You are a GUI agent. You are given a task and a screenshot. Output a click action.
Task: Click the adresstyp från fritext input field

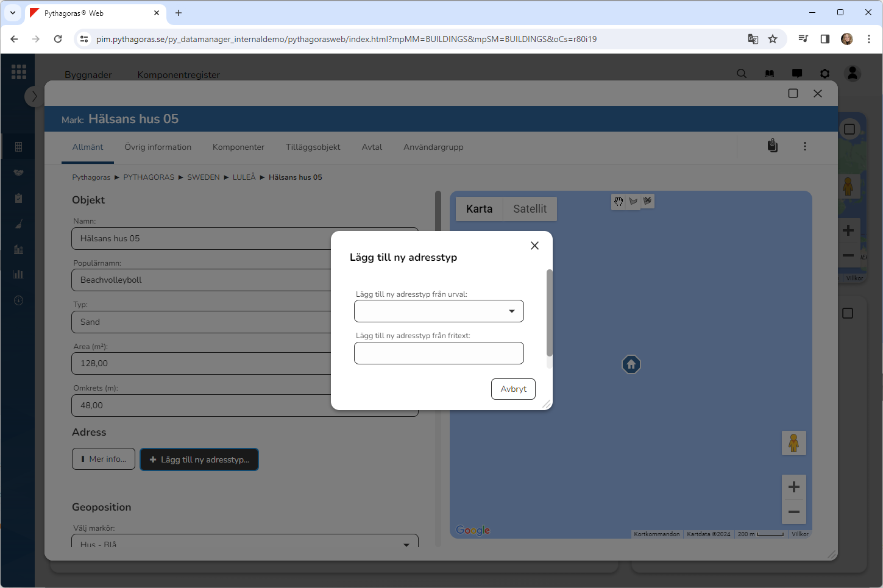[439, 353]
